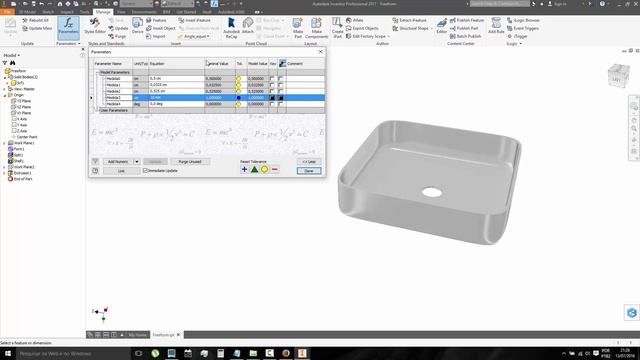Viewport: 640px width, 360px height.
Task: Click Insert iFeature in the ribbon
Action: point(195,20)
